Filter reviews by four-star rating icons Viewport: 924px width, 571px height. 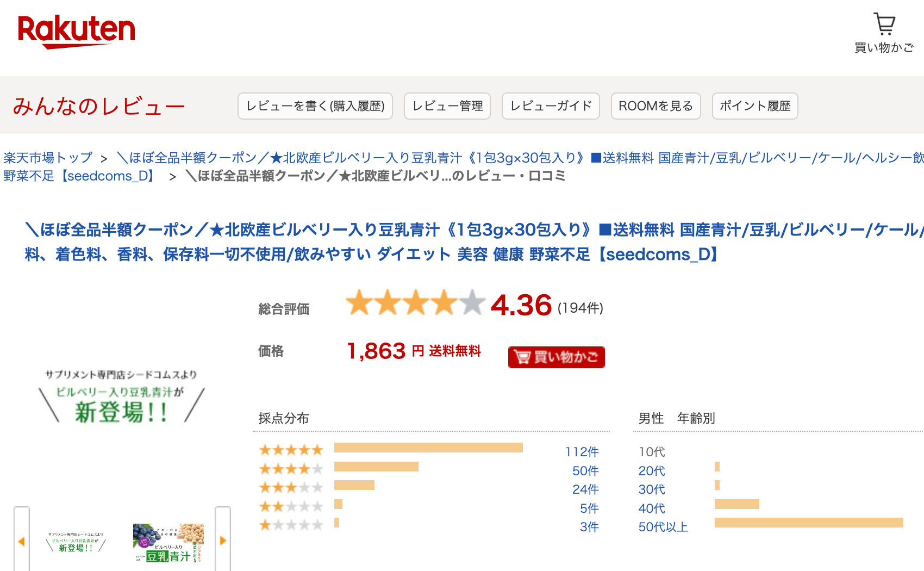[291, 469]
